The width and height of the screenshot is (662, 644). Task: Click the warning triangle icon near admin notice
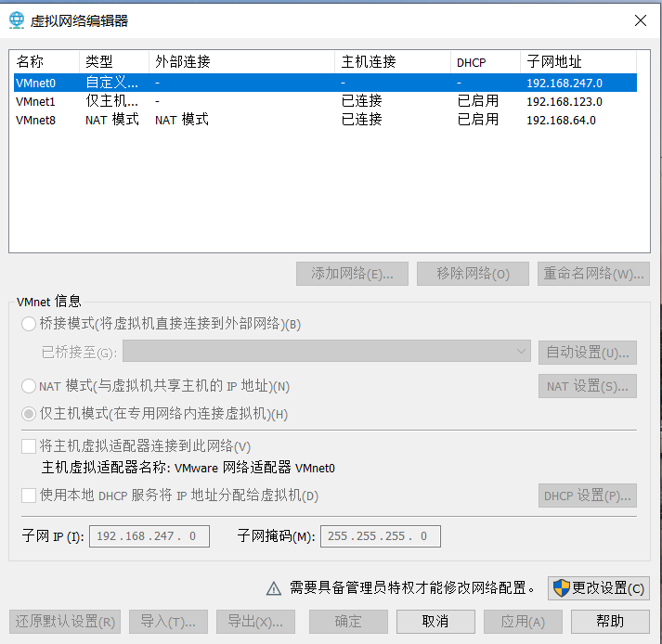(x=274, y=588)
